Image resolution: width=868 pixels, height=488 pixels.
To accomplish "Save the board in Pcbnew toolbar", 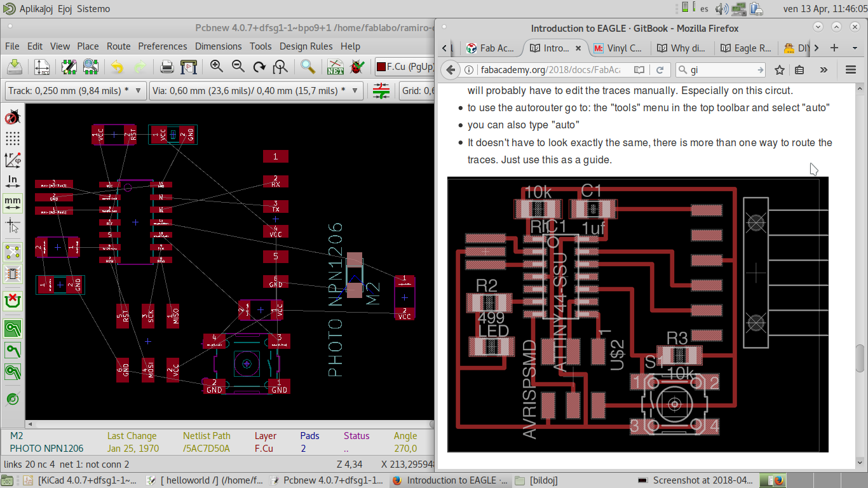I will 15,67.
